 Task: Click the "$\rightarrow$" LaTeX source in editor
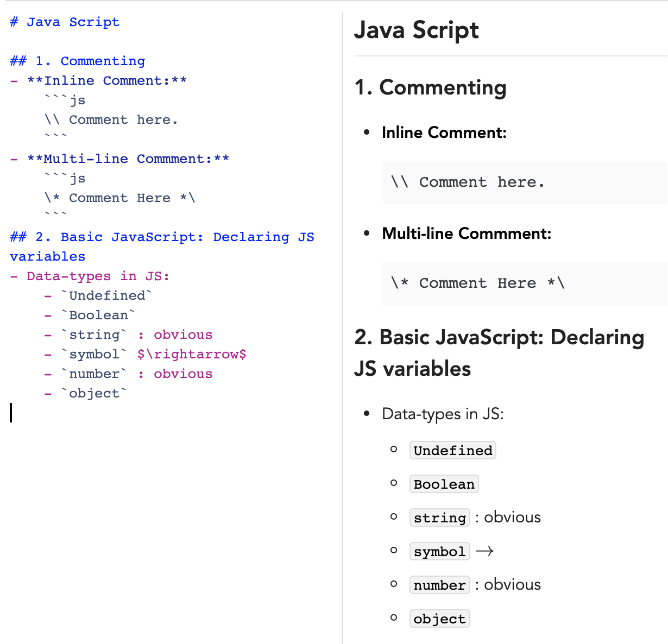192,353
